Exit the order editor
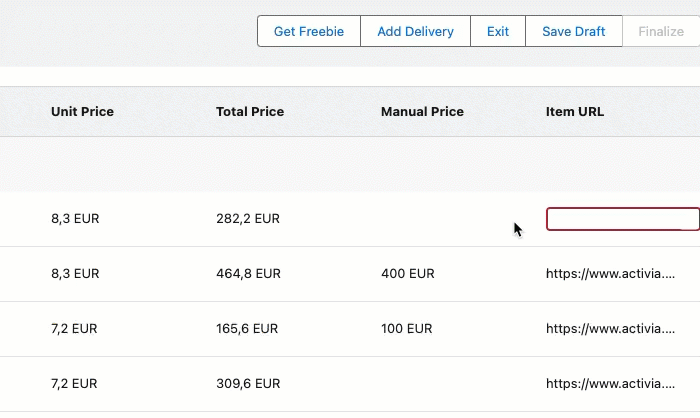700x418 pixels. (x=498, y=31)
